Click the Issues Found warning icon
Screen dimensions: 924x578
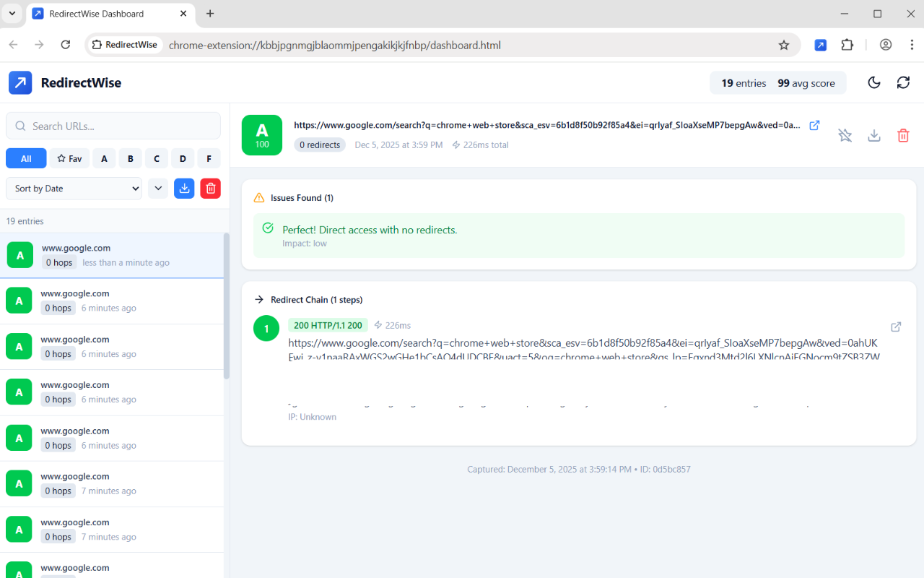click(x=259, y=198)
